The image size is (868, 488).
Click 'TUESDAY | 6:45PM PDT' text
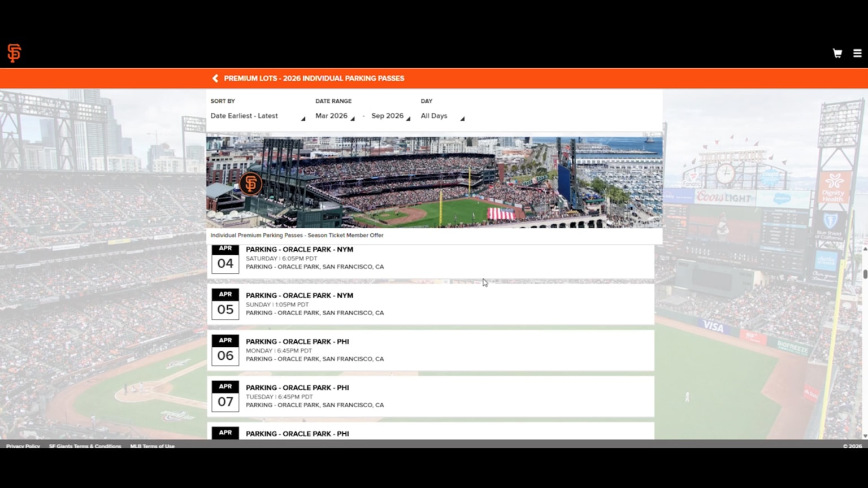click(x=279, y=397)
